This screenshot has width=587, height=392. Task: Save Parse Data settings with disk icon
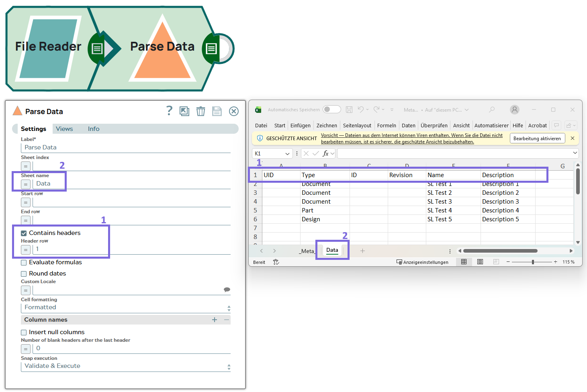pos(217,111)
